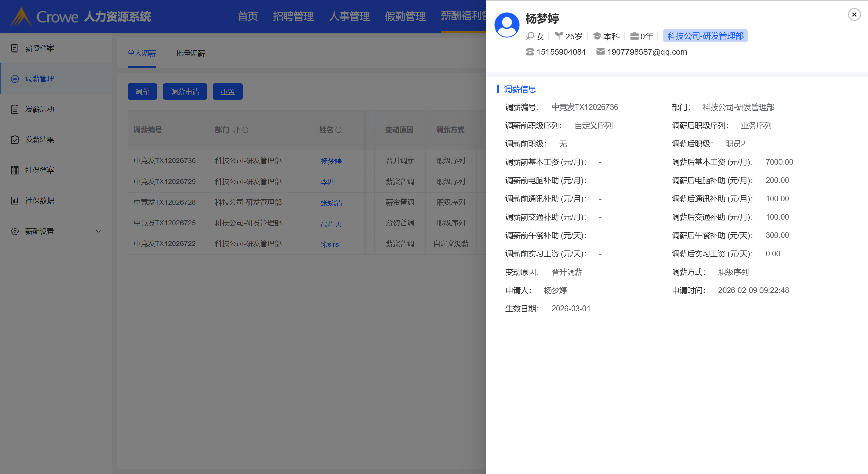Expand the 薪酬设置 menu chevron
Viewport: 868px width, 474px height.
point(98,231)
